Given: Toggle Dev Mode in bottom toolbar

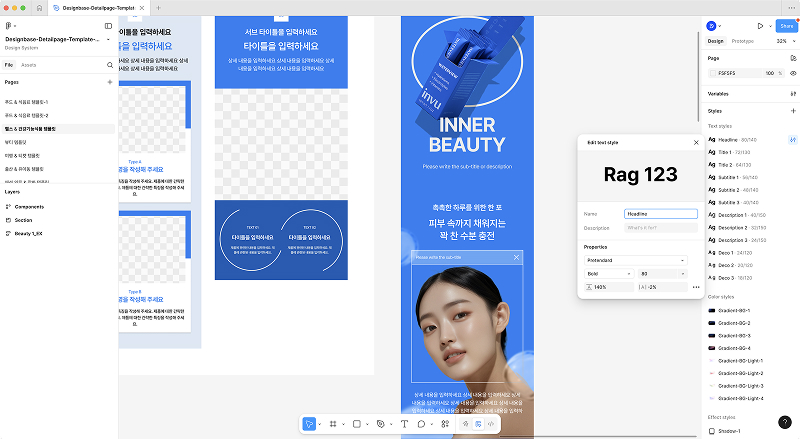Looking at the screenshot, I should [x=491, y=424].
